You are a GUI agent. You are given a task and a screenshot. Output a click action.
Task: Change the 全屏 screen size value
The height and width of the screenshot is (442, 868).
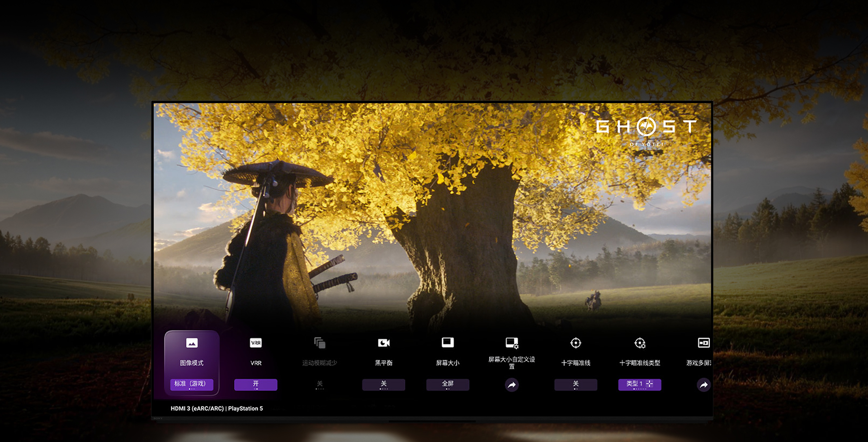tap(448, 385)
